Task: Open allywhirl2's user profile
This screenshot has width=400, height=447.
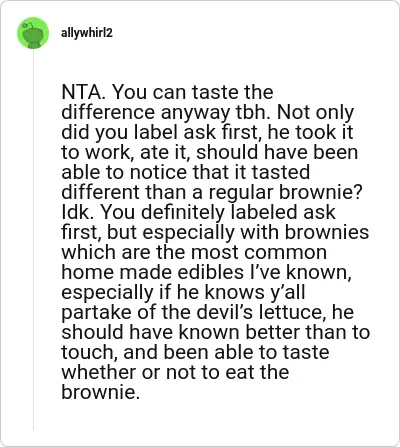Action: pos(87,33)
